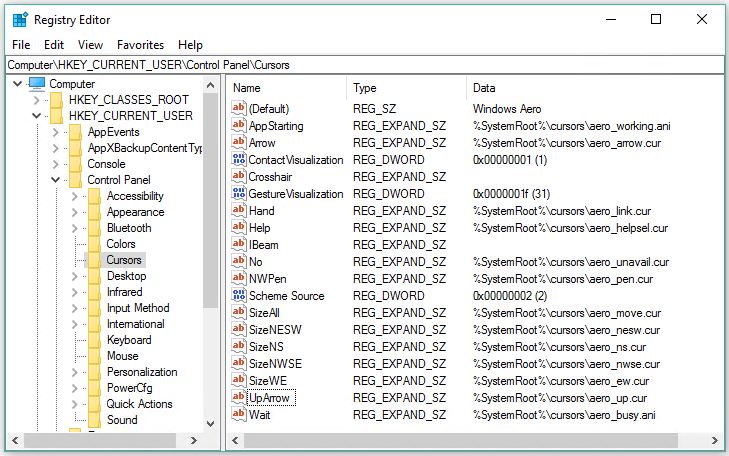Screen dimensions: 729x456
Task: Click the string icon beside SizeNS
Action: coord(239,346)
